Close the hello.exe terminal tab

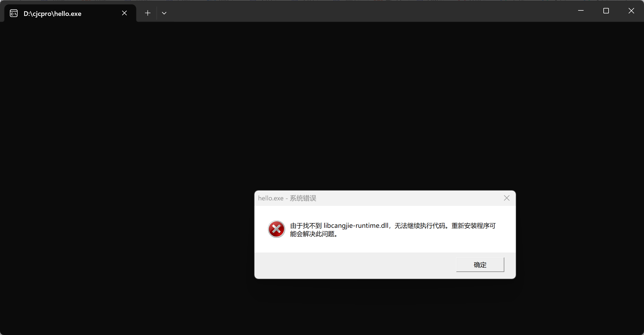[x=124, y=13]
